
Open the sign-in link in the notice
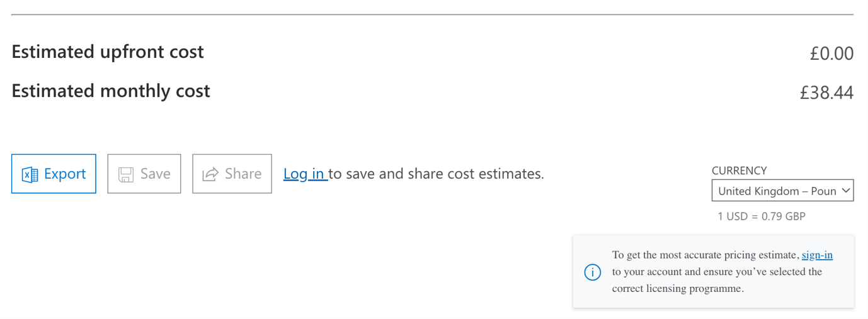[817, 255]
